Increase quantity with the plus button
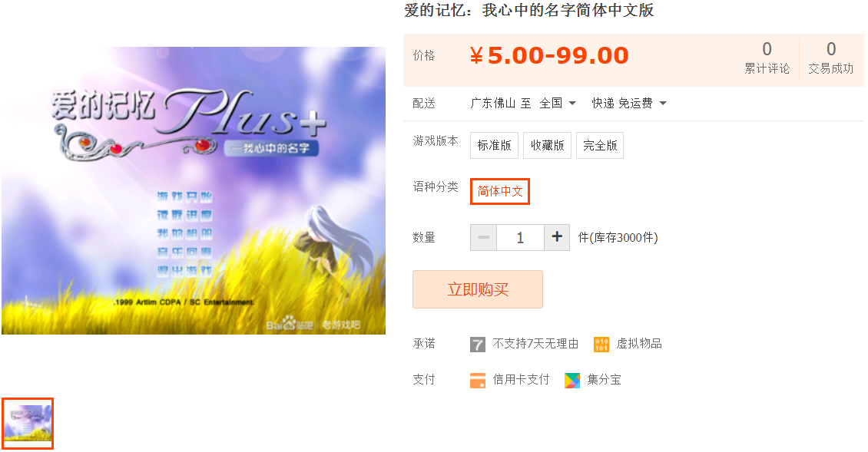This screenshot has height=452, width=868. (x=557, y=237)
